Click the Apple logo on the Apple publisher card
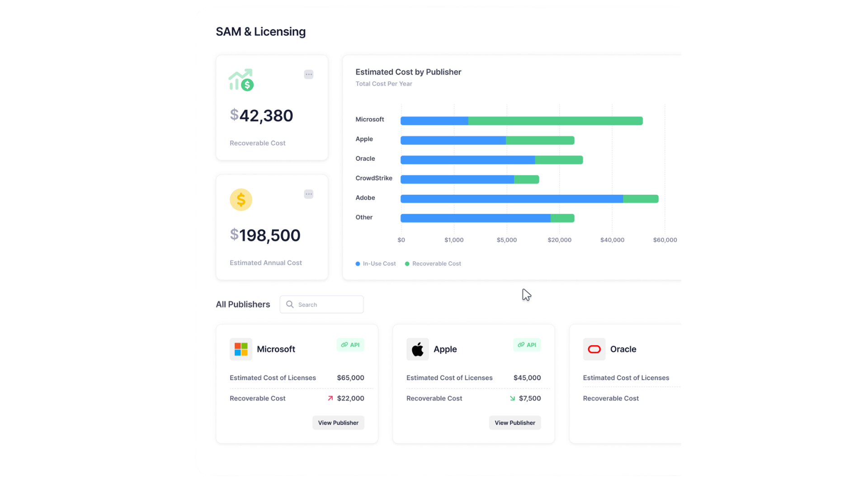868x488 pixels. tap(417, 349)
